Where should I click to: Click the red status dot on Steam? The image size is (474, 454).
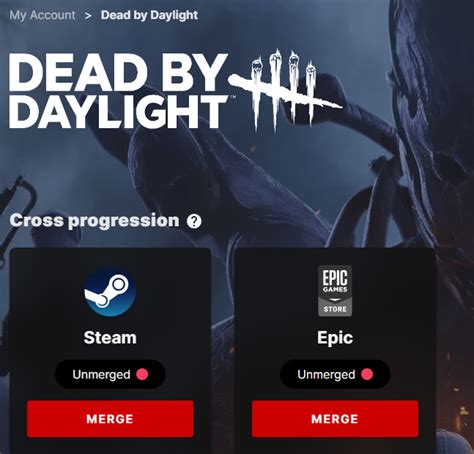(x=142, y=374)
